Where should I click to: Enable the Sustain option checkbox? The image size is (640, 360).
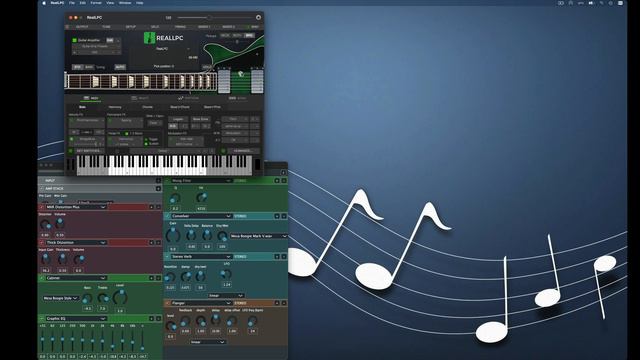(x=146, y=144)
